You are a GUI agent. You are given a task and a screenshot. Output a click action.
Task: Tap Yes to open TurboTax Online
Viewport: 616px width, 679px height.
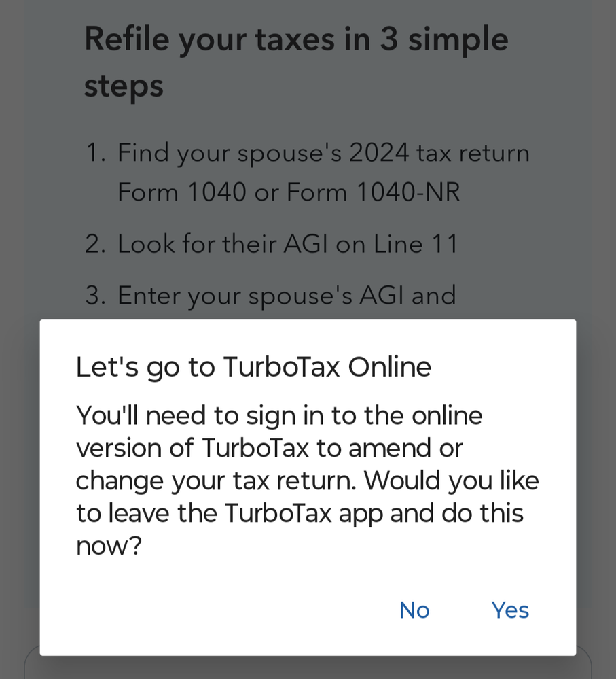(x=510, y=610)
